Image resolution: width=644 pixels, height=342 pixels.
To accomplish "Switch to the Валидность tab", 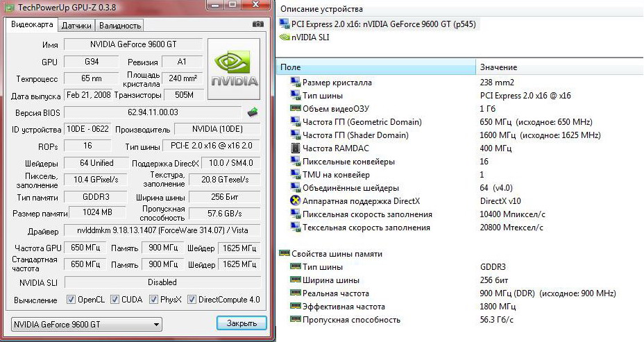I will 120,26.
